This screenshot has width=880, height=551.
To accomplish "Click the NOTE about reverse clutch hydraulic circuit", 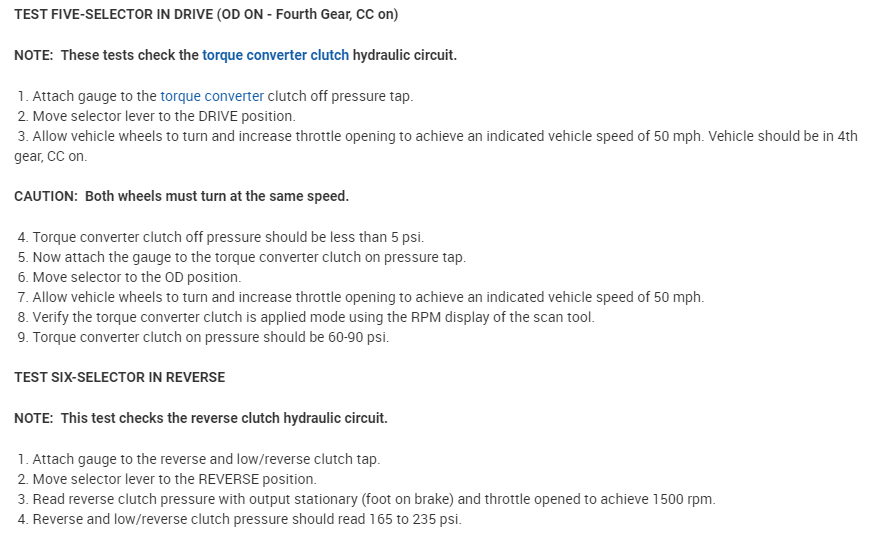I will tap(200, 418).
